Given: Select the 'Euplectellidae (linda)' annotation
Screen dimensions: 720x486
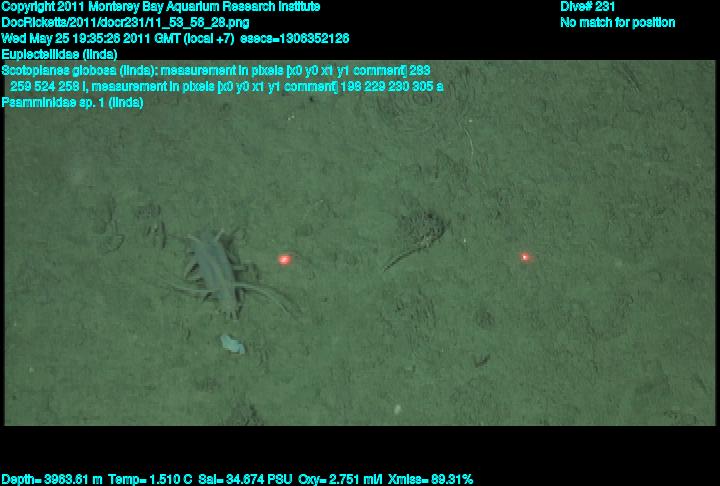Looking at the screenshot, I should (x=59, y=54).
